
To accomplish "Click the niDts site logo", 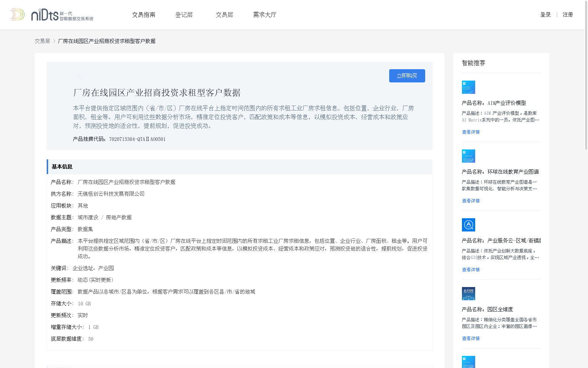I will click(52, 15).
